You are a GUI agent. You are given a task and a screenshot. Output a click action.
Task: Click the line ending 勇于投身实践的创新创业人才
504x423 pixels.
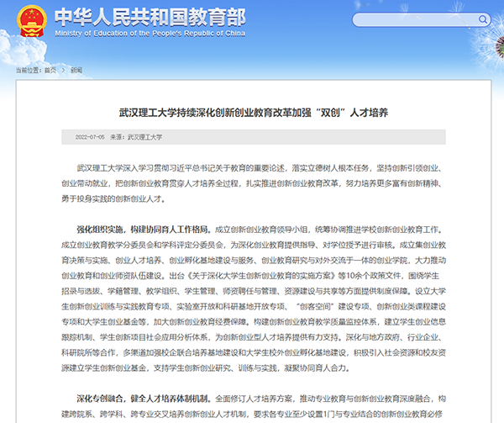[x=113, y=198]
